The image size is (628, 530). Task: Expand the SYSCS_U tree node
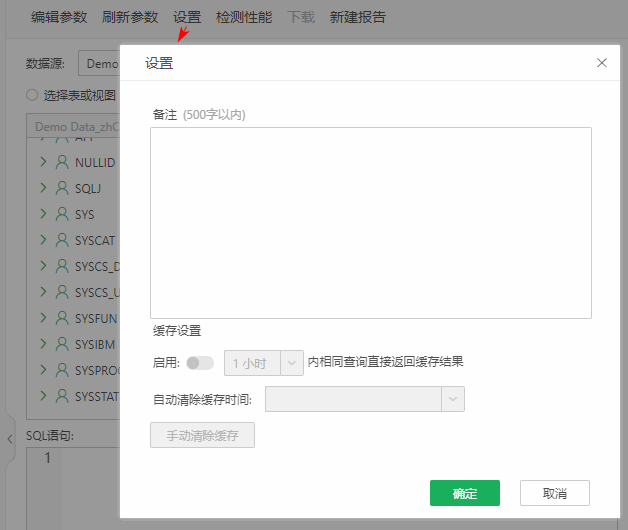[x=43, y=292]
